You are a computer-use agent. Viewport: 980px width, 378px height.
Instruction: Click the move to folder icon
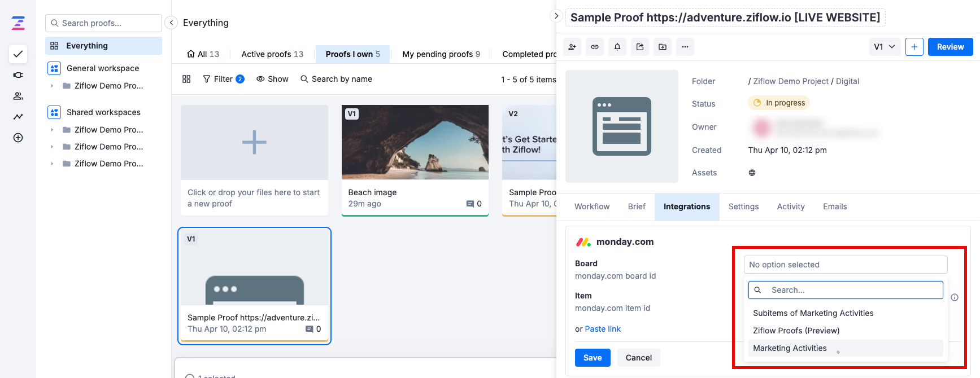pos(663,47)
